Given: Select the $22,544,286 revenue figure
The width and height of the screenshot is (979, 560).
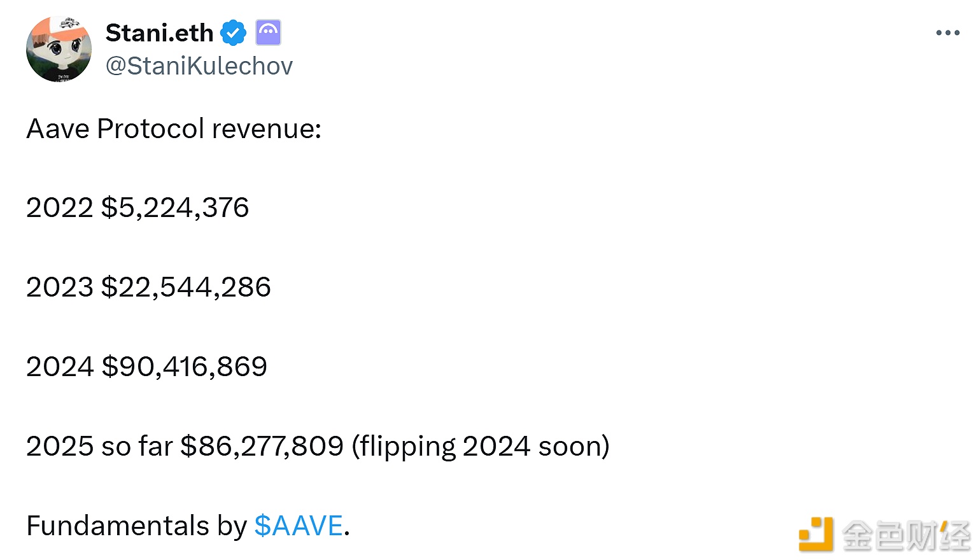Looking at the screenshot, I should [186, 288].
